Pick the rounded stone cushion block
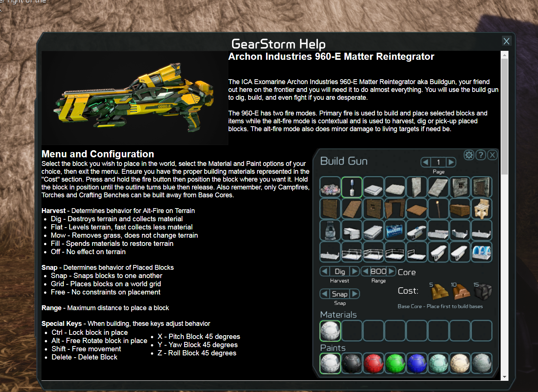 (395, 187)
